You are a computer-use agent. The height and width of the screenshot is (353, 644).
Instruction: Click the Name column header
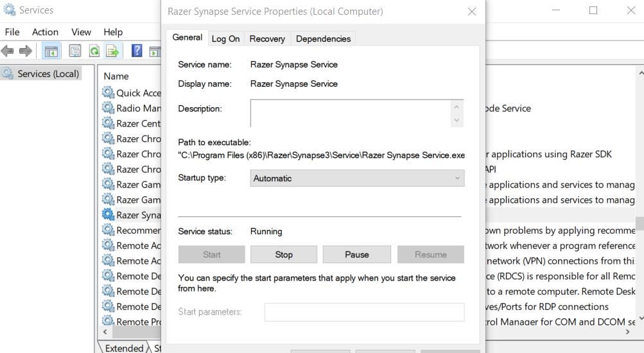click(x=116, y=76)
